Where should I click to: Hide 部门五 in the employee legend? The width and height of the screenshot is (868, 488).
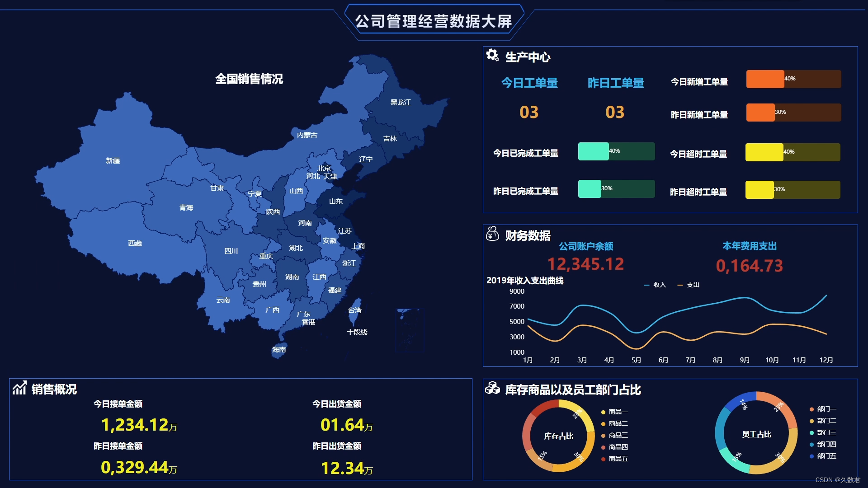pos(823,456)
